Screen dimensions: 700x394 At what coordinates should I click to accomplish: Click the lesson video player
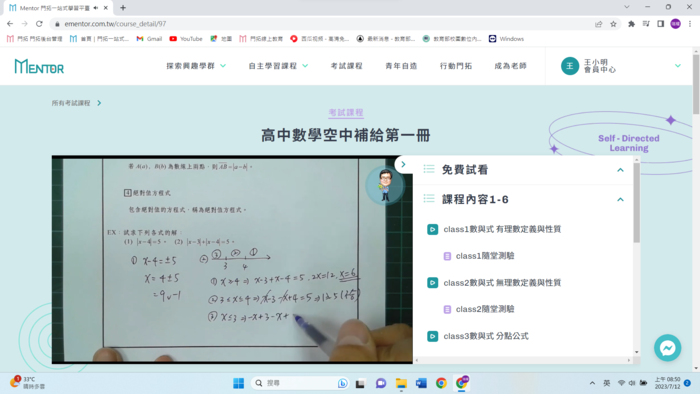(232, 259)
